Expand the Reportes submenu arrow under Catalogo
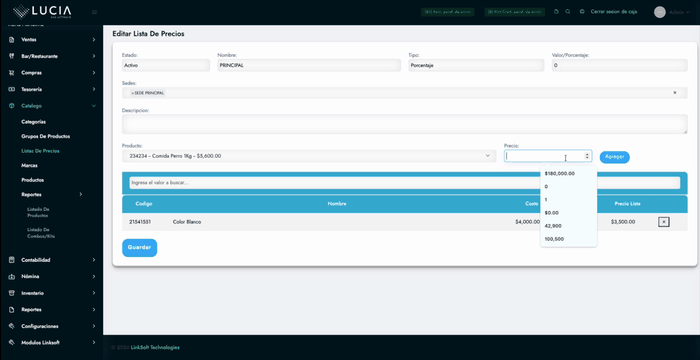This screenshot has height=360, width=700. tap(81, 195)
